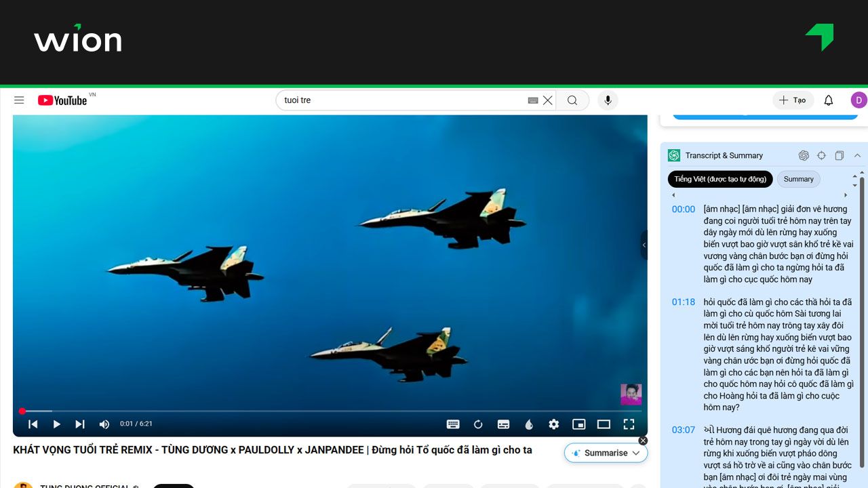Open notifications via the bell

828,100
